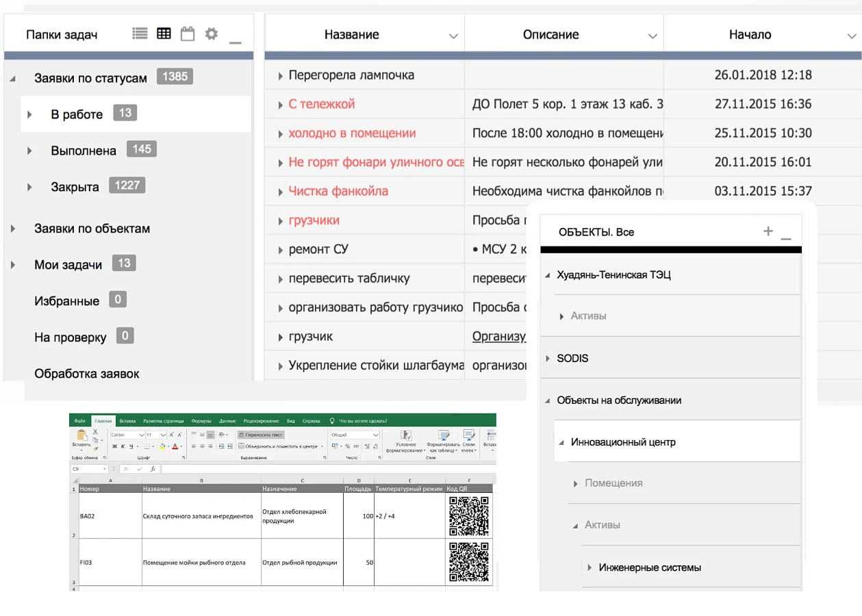
Task: Switch task folders to list view icon
Action: 140,33
